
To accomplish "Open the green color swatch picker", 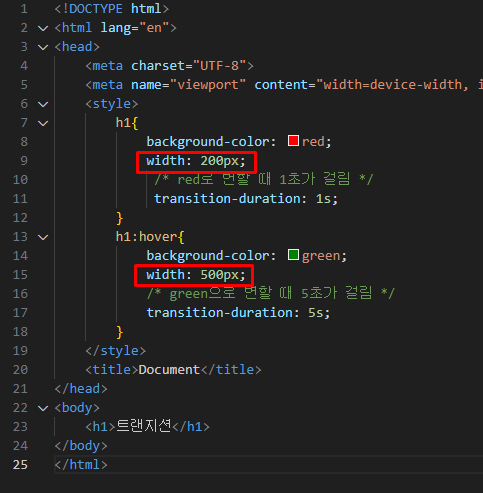I will point(293,255).
